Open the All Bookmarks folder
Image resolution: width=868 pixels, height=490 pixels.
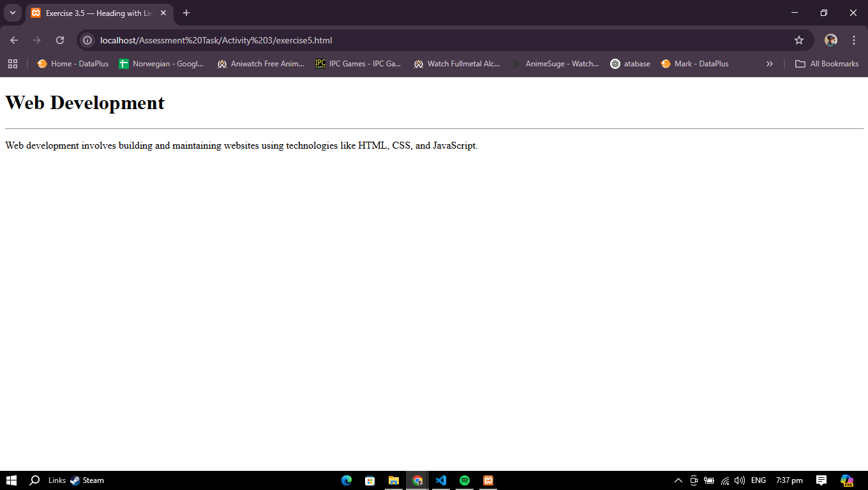click(x=827, y=64)
